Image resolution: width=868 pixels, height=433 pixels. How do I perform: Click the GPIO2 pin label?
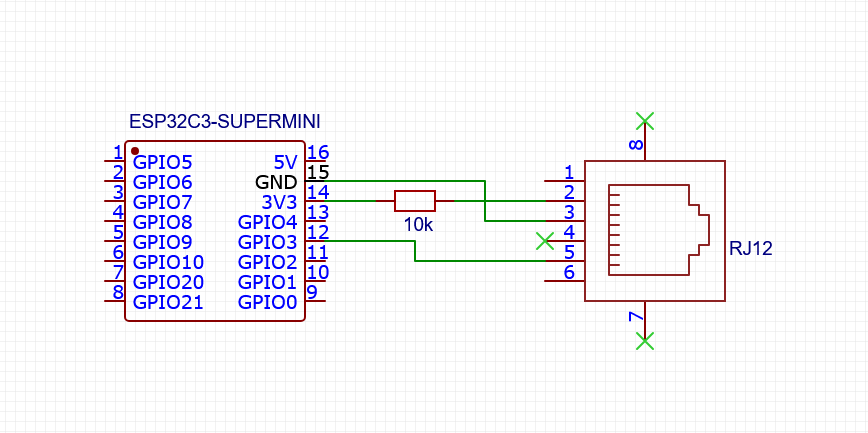click(268, 262)
